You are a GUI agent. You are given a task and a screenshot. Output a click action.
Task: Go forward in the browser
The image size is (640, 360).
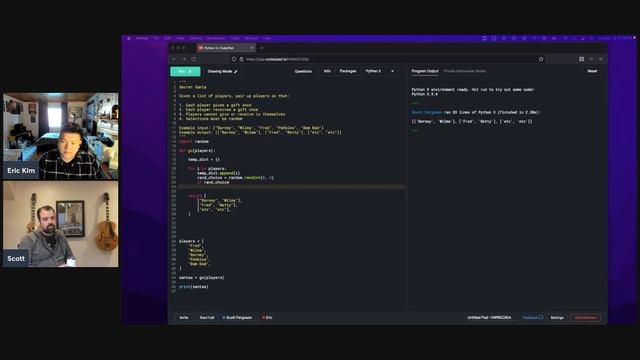point(184,59)
